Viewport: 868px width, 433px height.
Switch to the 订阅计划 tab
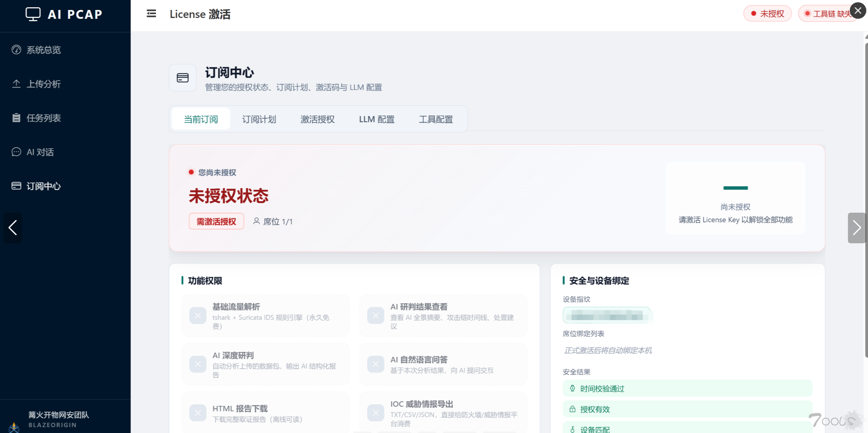259,119
